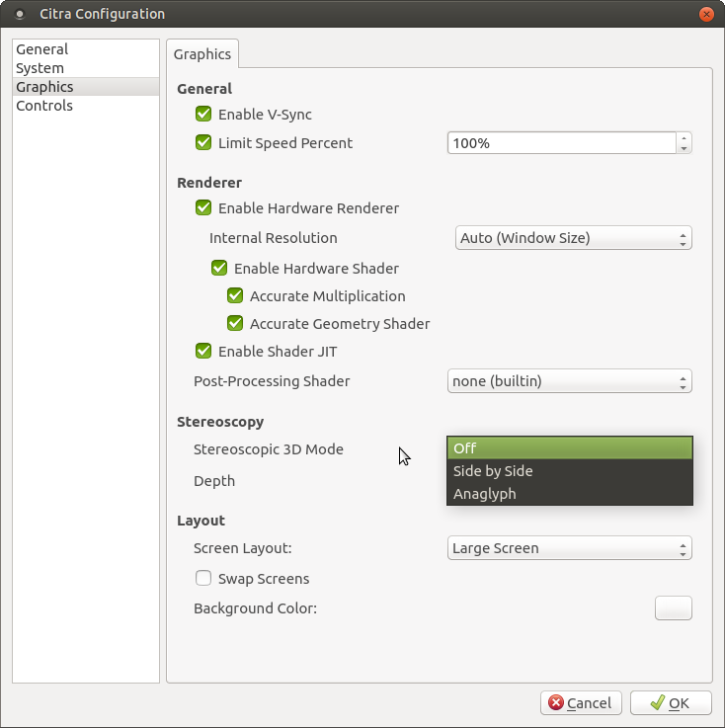The image size is (725, 728).
Task: Click the Post-Processing Shader label
Action: [x=272, y=381]
